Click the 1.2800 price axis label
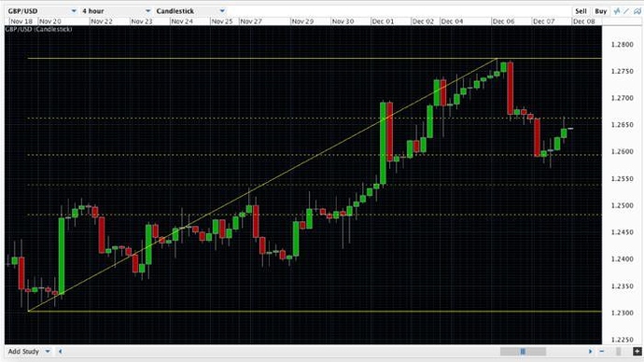The image size is (644, 362). click(x=623, y=45)
